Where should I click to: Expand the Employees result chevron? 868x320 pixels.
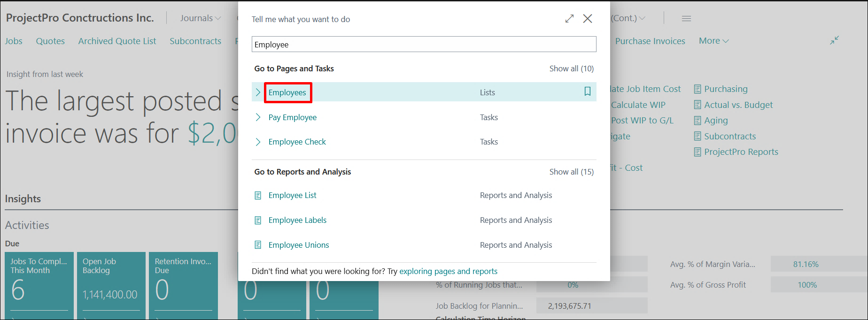(x=258, y=92)
